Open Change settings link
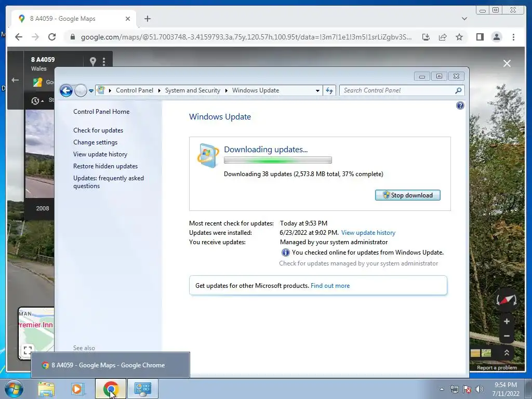Image resolution: width=532 pixels, height=399 pixels. [96, 142]
